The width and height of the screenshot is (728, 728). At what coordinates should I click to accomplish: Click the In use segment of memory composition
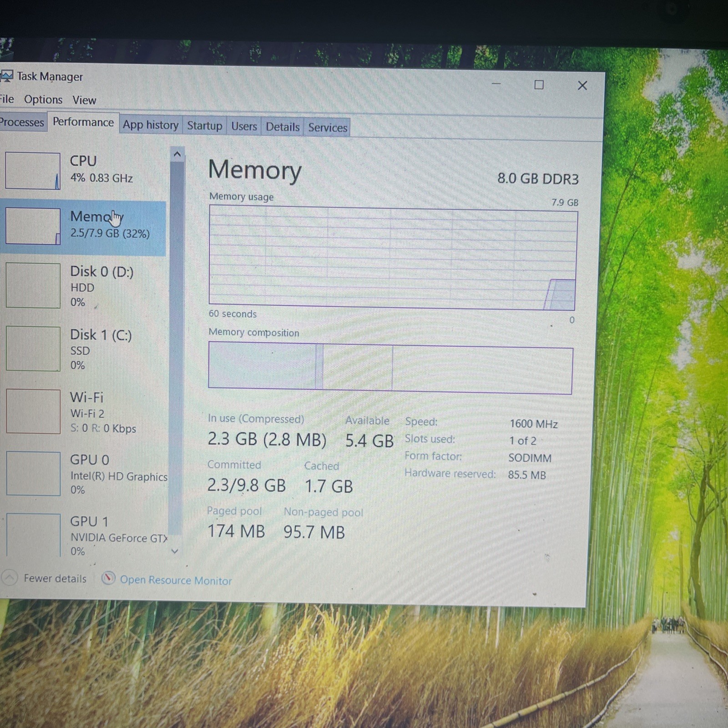coord(262,366)
